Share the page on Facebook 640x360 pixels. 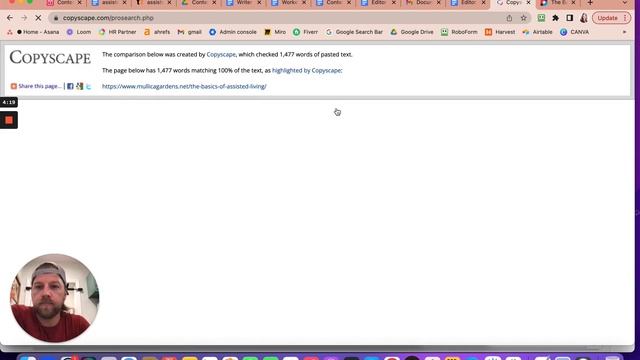point(70,86)
